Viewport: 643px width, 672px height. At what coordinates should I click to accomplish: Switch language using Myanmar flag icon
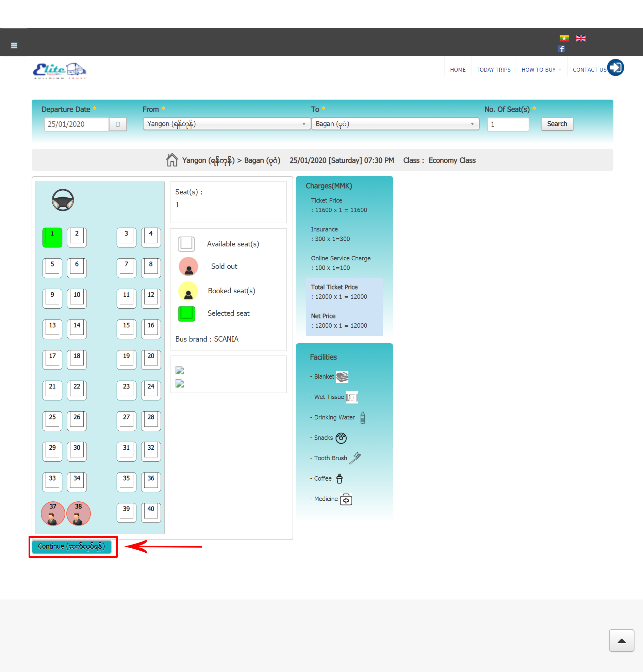click(x=564, y=38)
